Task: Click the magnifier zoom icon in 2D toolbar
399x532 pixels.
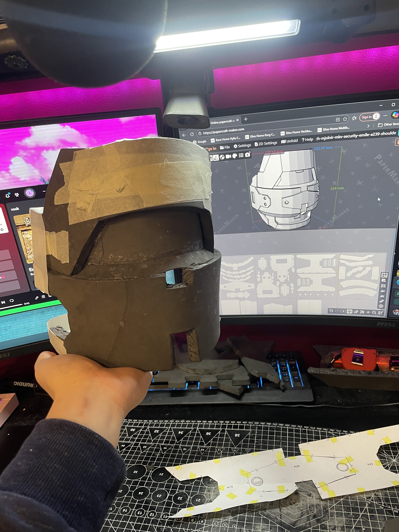Action: 374,312
